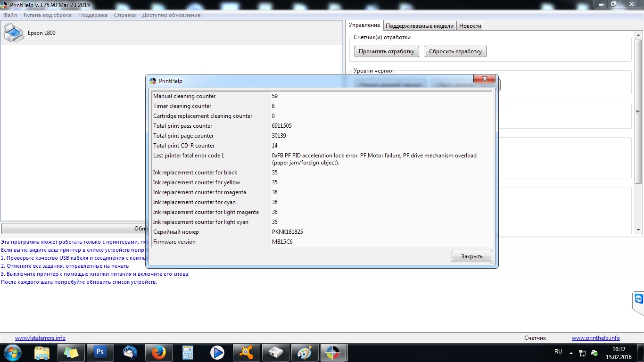644x362 pixels.
Task: Open the blue media player taskbar icon
Action: pos(217,352)
